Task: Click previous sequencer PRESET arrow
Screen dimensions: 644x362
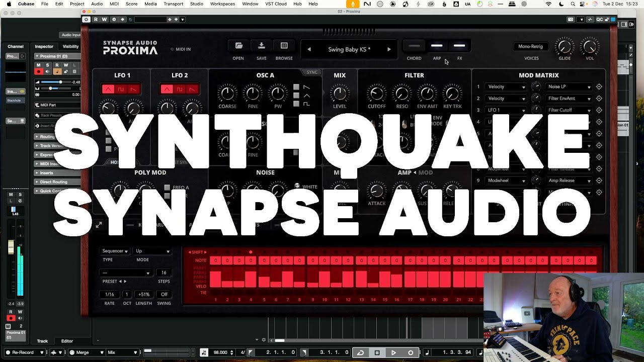Action: [120, 282]
